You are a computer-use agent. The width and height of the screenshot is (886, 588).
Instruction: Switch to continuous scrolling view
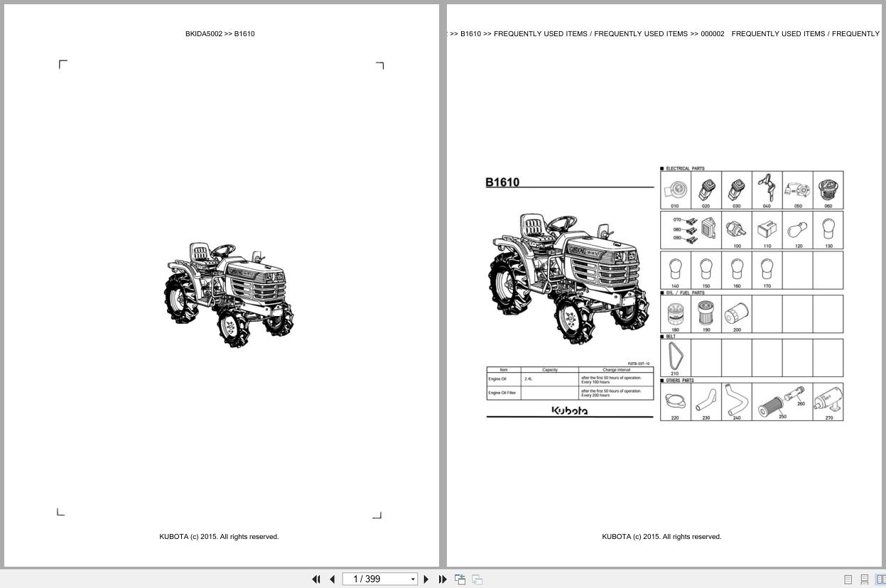[865, 579]
